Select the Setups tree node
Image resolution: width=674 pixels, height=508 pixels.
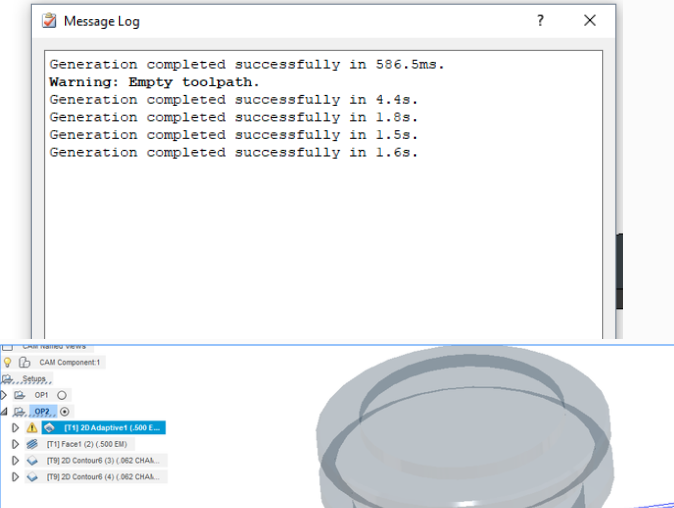pyautogui.click(x=34, y=379)
